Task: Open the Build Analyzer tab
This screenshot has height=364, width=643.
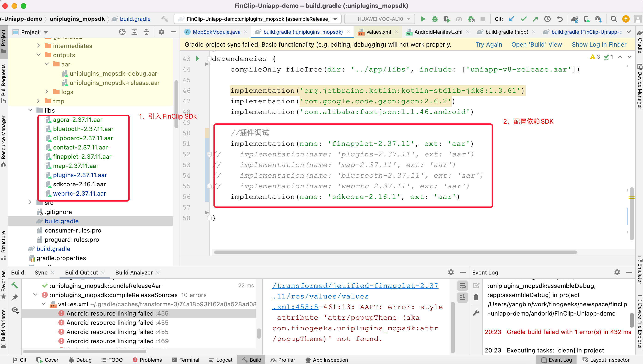Action: click(134, 272)
